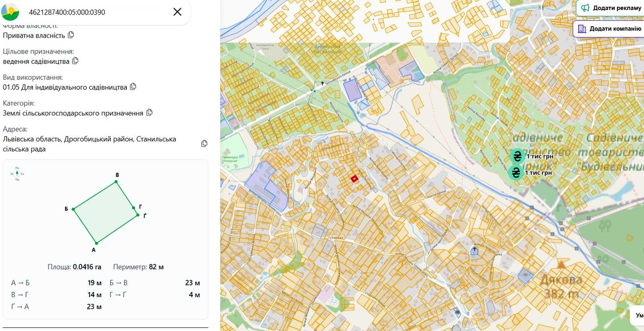Click the orange peak marker above "Дякова"
Screen dimensions: 644x331
point(561,265)
